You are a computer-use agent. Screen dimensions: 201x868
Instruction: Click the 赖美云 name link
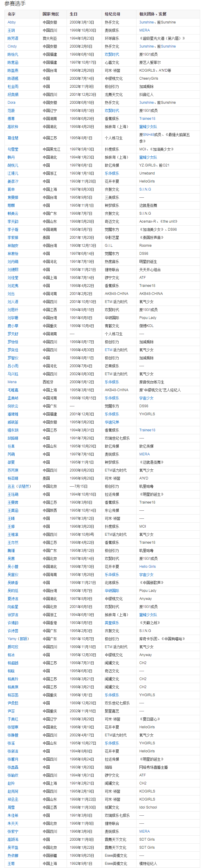(x=13, y=213)
